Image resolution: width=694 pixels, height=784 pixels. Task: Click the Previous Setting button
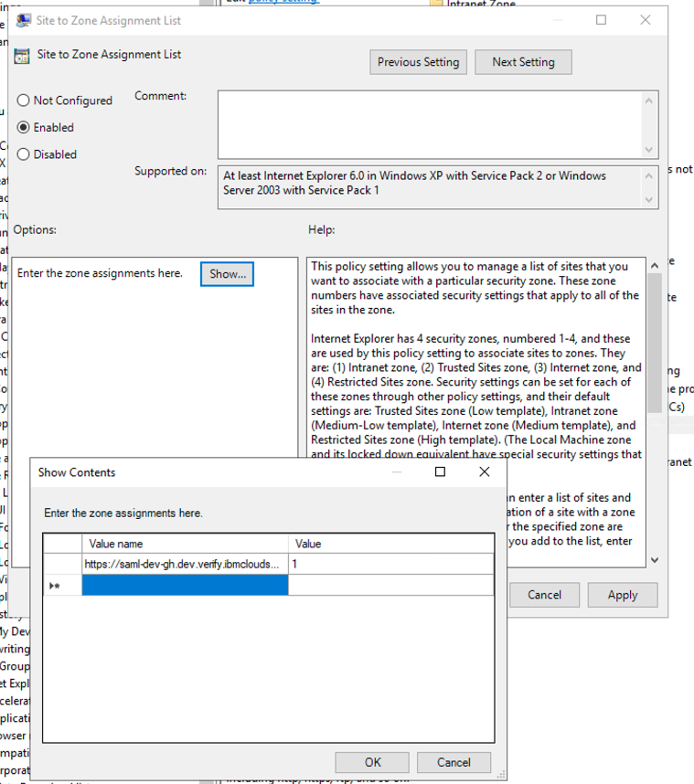click(x=418, y=62)
